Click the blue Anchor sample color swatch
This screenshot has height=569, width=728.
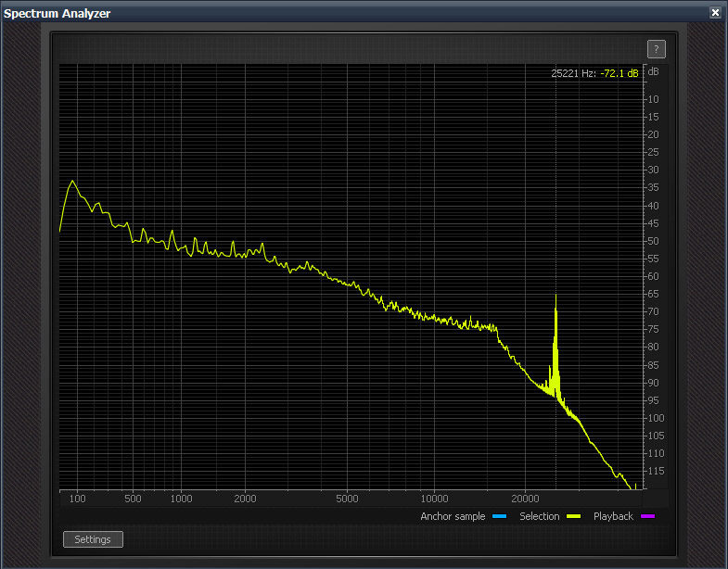[500, 517]
